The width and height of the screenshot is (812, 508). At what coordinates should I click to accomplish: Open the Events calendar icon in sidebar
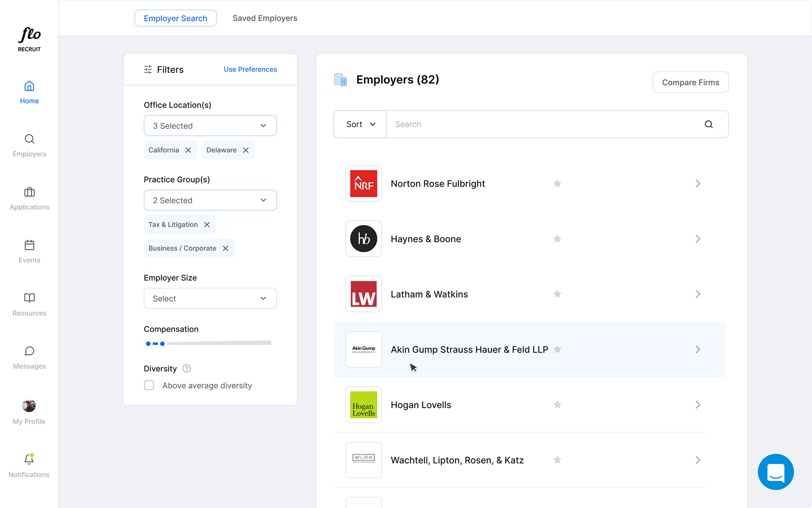(x=29, y=245)
